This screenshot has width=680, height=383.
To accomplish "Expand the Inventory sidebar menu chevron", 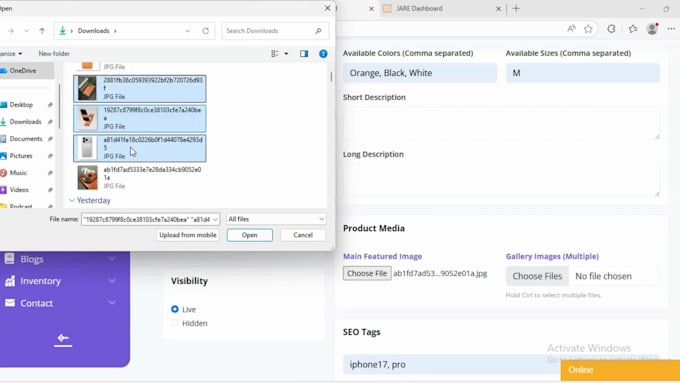I will coord(112,281).
